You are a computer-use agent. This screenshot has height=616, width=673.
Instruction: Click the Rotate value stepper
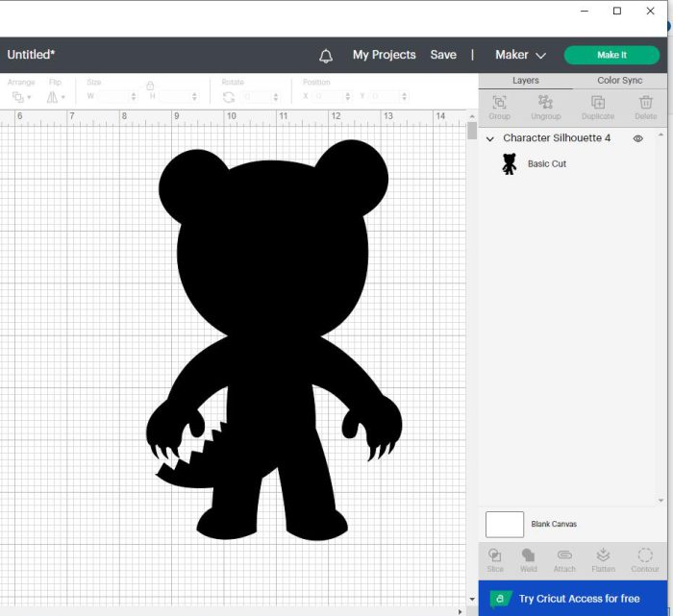click(x=276, y=97)
